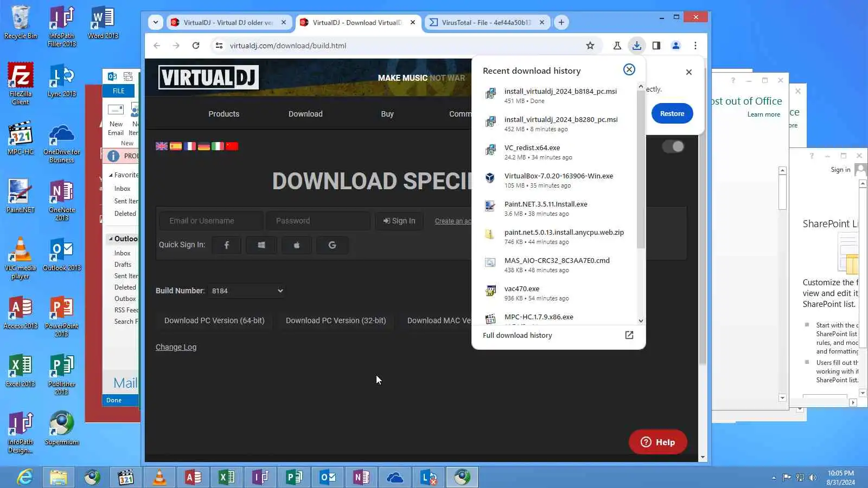Open the Buy menu

(387, 114)
